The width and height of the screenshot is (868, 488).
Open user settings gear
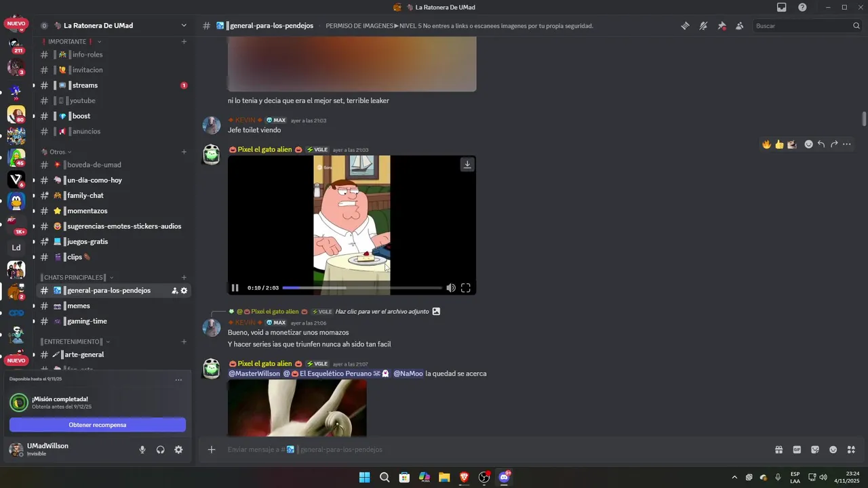point(178,449)
